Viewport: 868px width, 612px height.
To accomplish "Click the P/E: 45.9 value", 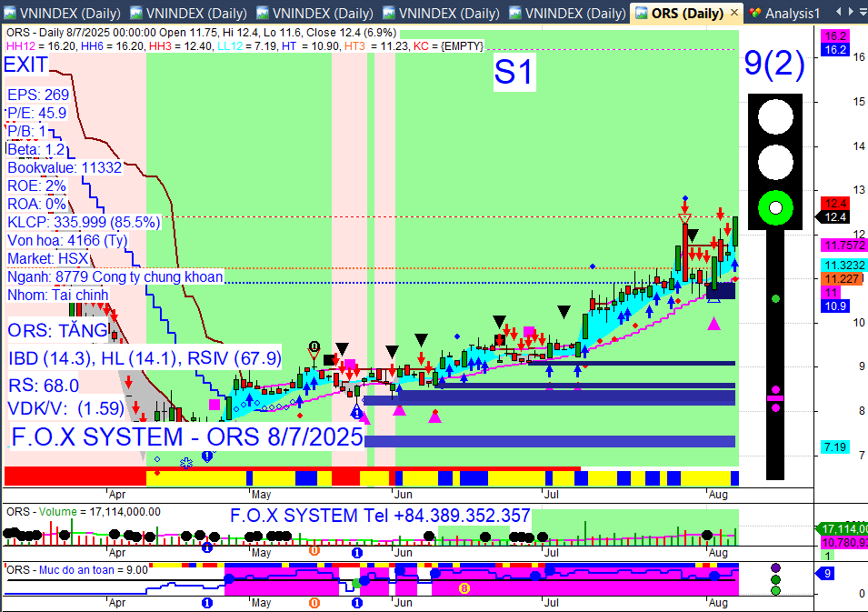I will click(36, 113).
